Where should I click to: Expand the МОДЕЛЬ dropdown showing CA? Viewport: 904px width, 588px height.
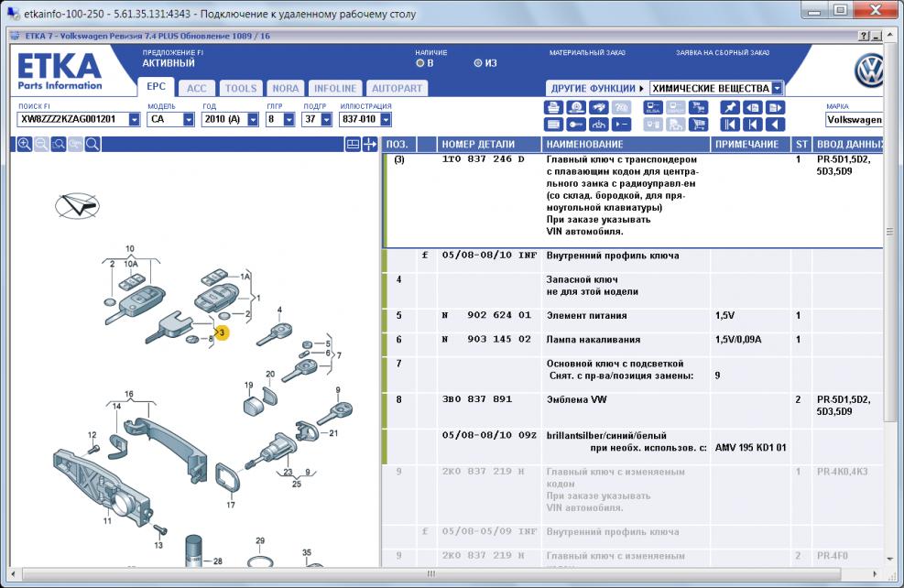tap(189, 119)
